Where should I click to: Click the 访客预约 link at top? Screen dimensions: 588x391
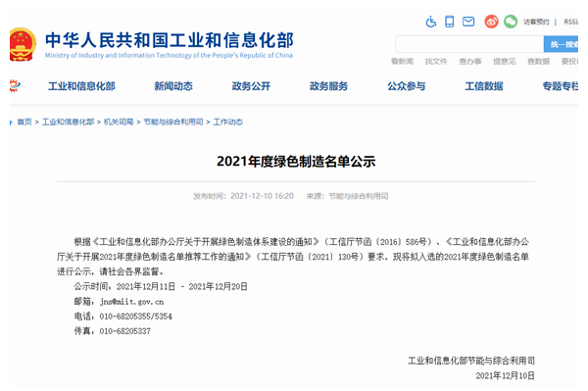536,22
